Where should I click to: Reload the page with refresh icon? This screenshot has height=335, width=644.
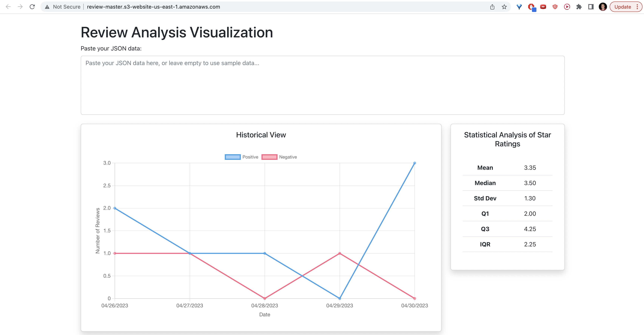point(32,7)
